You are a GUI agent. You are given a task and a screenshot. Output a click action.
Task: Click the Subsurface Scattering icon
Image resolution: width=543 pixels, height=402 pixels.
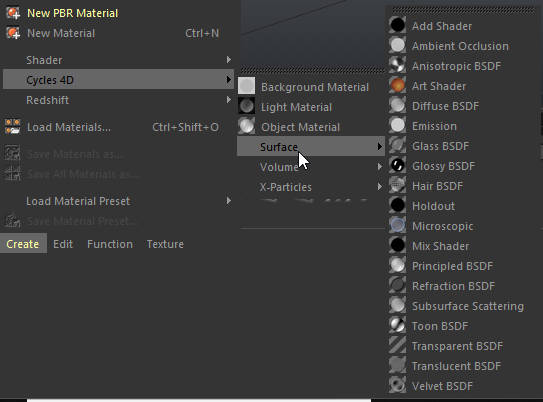pyautogui.click(x=398, y=305)
